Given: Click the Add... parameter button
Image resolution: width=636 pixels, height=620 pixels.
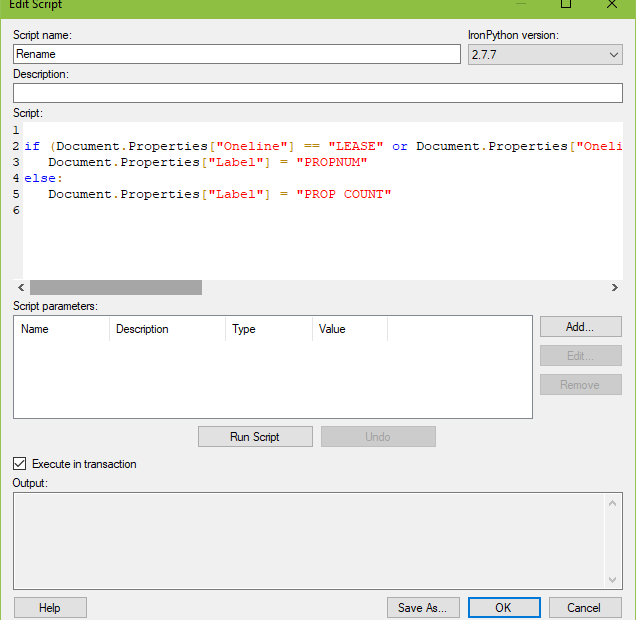Looking at the screenshot, I should tap(580, 326).
